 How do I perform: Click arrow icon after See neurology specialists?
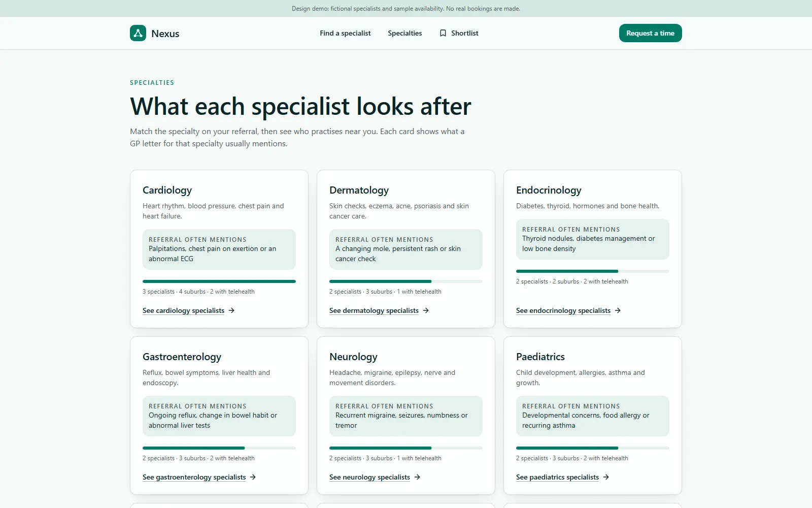click(417, 477)
